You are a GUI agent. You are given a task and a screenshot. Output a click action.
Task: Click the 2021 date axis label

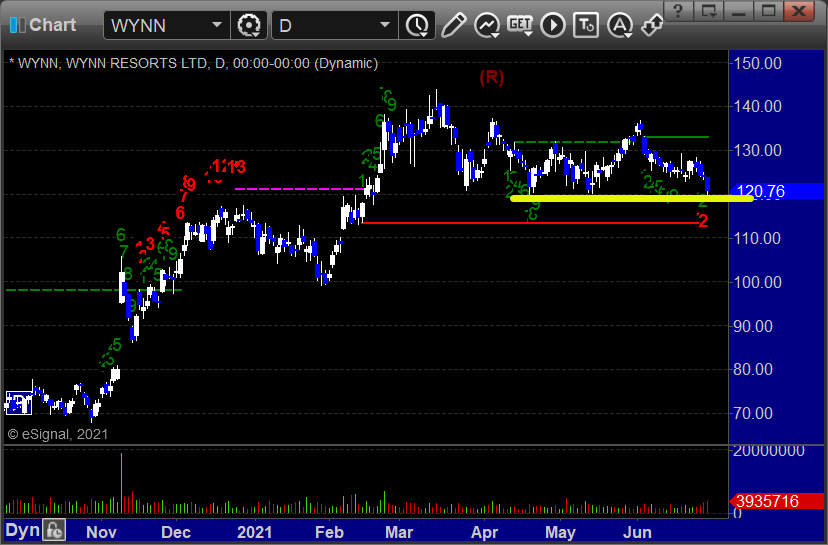[255, 532]
